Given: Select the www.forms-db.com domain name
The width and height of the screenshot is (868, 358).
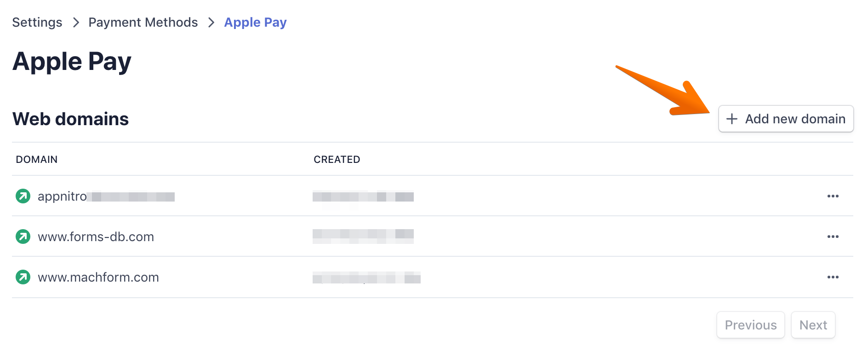Looking at the screenshot, I should (96, 237).
